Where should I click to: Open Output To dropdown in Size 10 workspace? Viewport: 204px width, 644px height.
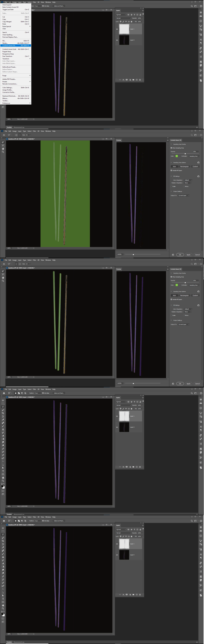[184, 324]
